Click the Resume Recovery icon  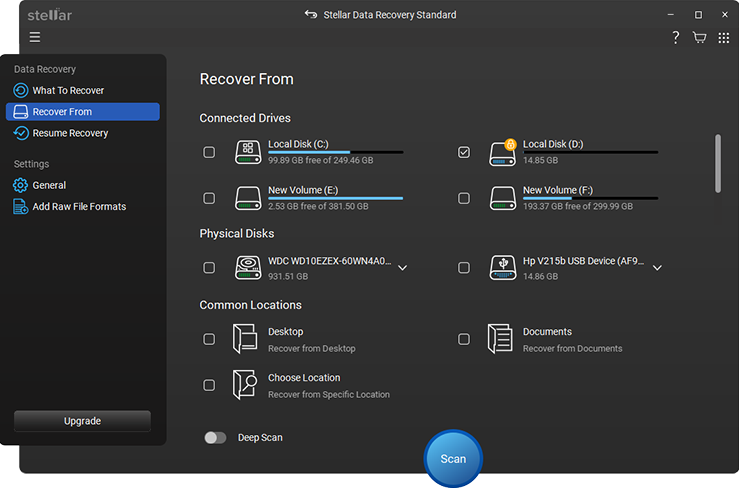(x=21, y=133)
